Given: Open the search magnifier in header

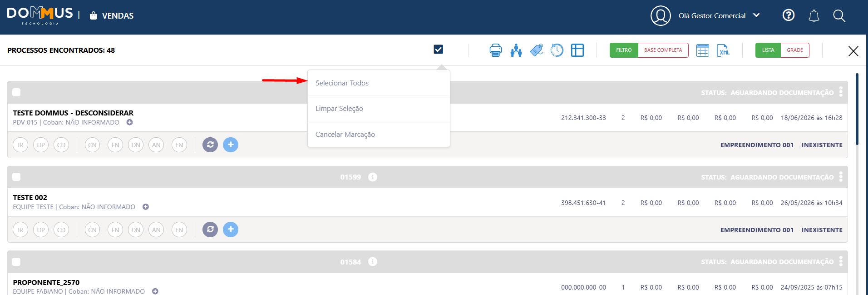Looking at the screenshot, I should 839,16.
